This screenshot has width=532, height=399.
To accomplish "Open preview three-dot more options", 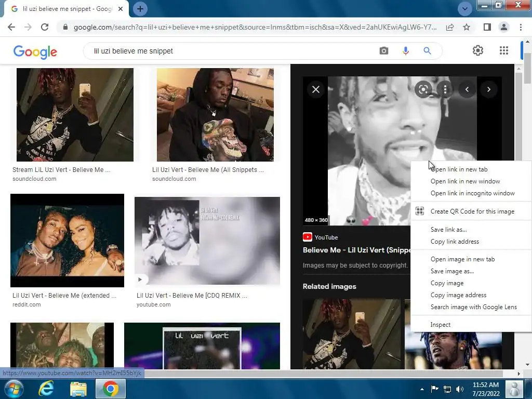I will pos(445,89).
